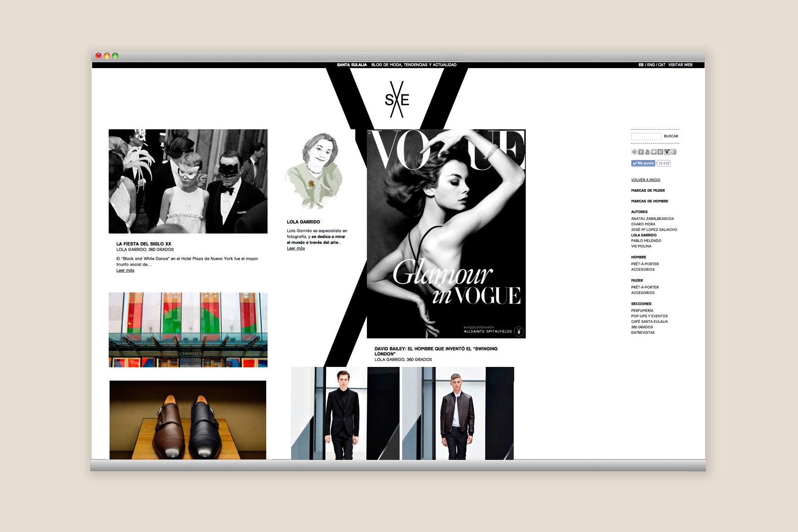Screen dimensions: 798x532
Task: Open the Twitter social icon
Action: click(x=654, y=152)
